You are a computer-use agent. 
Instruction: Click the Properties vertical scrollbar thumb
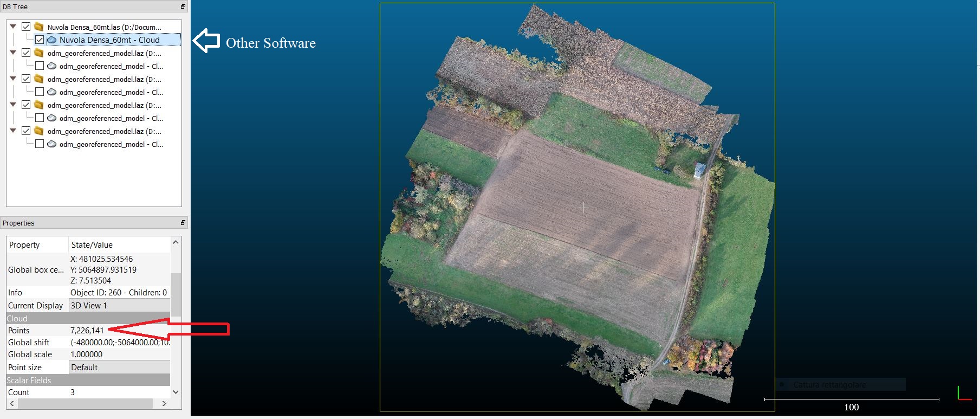click(176, 295)
